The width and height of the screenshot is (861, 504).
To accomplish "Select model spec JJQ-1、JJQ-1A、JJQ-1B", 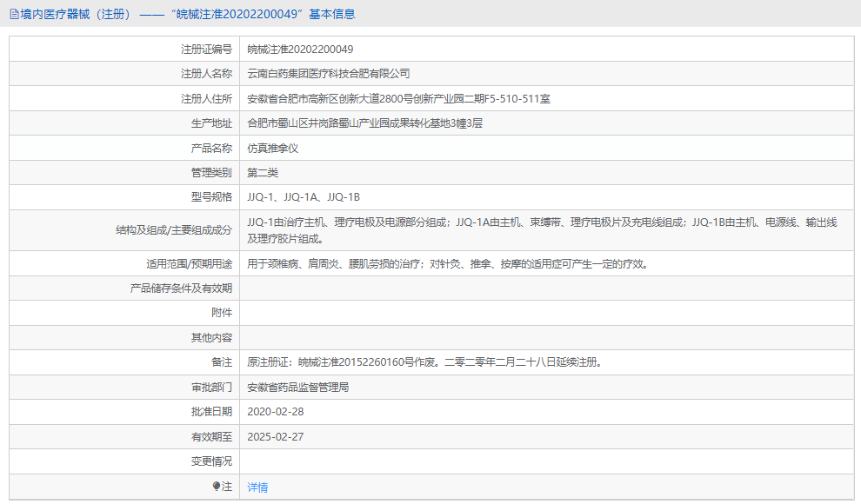I will click(304, 197).
